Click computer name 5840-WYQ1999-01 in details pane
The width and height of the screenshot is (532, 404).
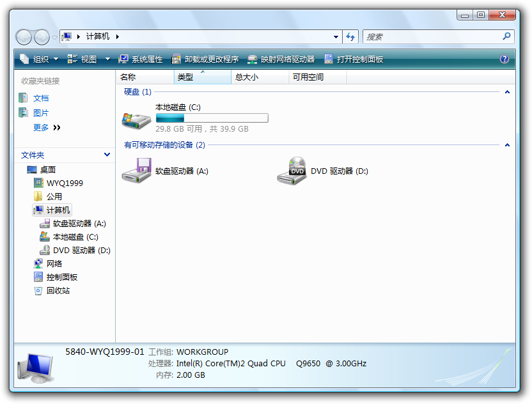(105, 352)
